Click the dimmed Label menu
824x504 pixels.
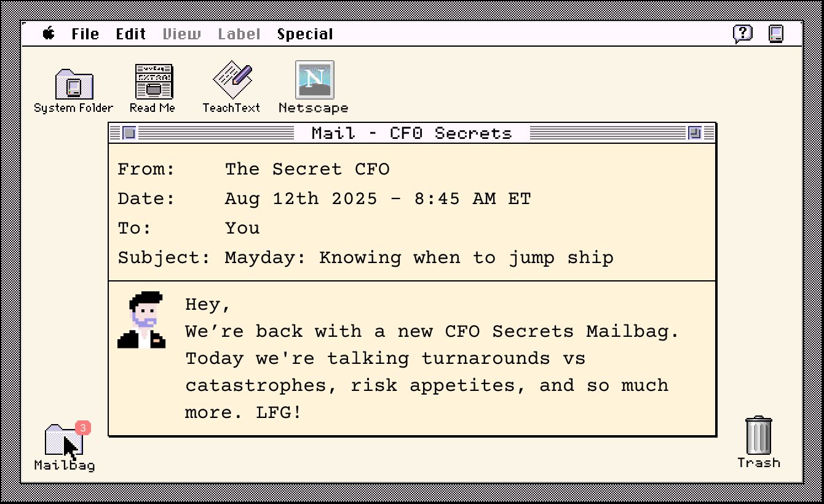[239, 34]
